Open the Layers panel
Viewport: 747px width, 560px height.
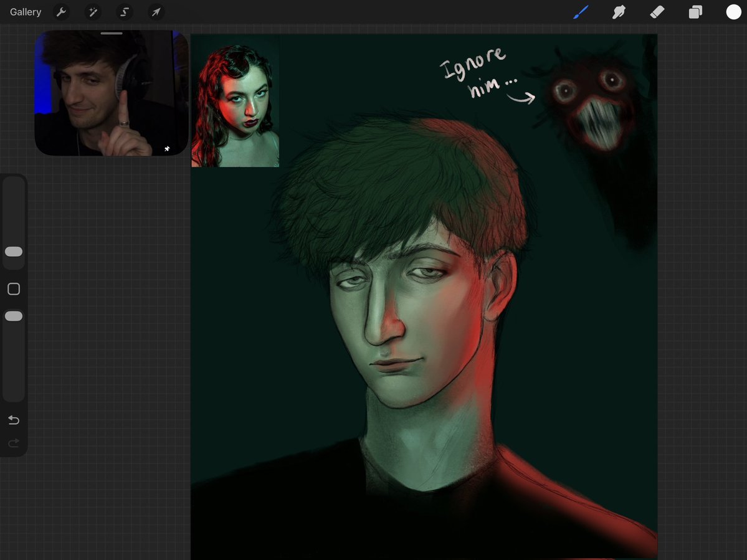pos(695,12)
